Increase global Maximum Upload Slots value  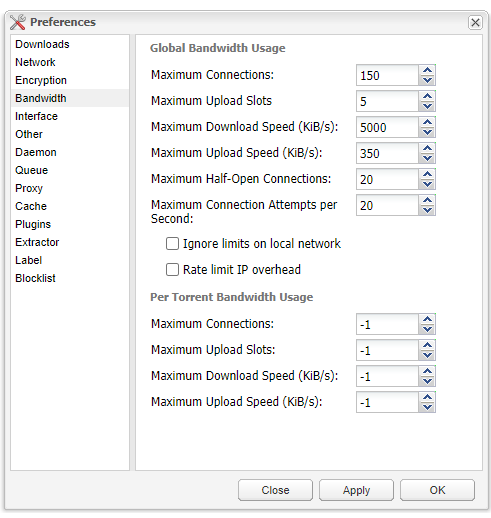pos(427,96)
